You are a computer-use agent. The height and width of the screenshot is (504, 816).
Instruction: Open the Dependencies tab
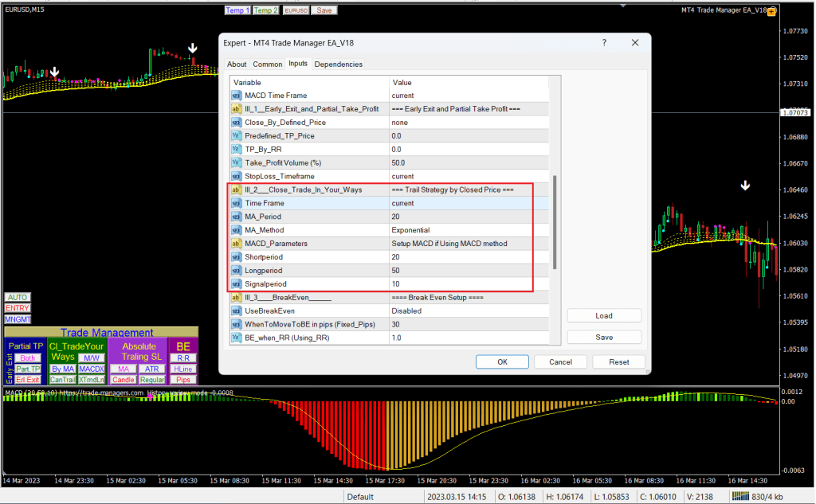(x=338, y=64)
